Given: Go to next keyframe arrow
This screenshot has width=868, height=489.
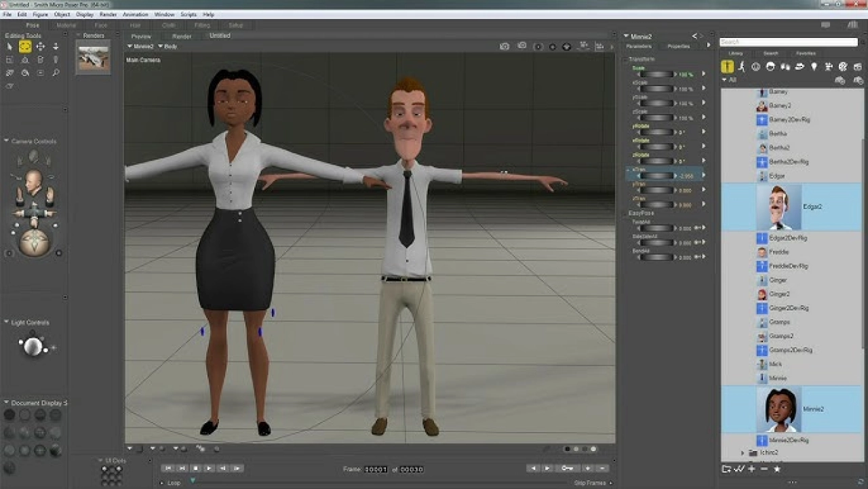Looking at the screenshot, I should (548, 468).
